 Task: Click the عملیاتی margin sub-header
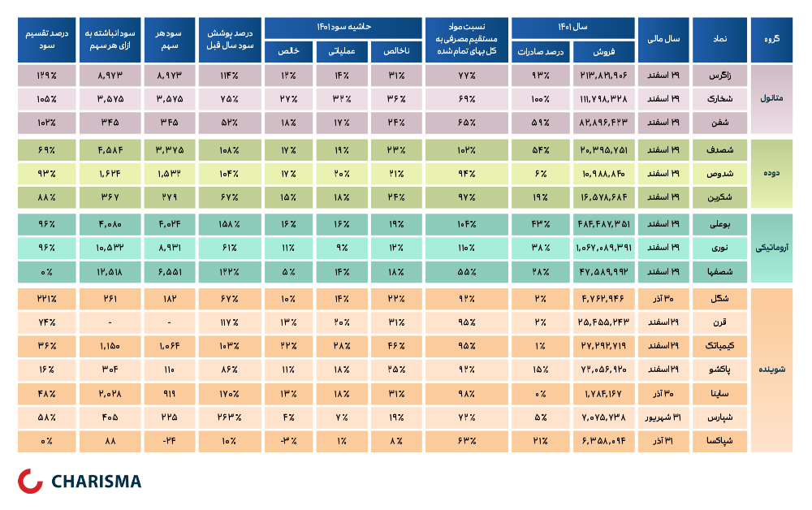(x=342, y=52)
